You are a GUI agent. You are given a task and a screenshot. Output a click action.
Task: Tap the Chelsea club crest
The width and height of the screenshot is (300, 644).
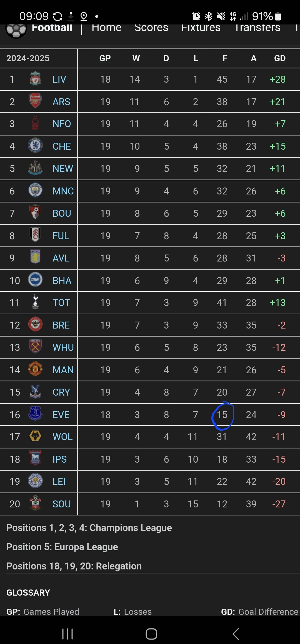(35, 146)
